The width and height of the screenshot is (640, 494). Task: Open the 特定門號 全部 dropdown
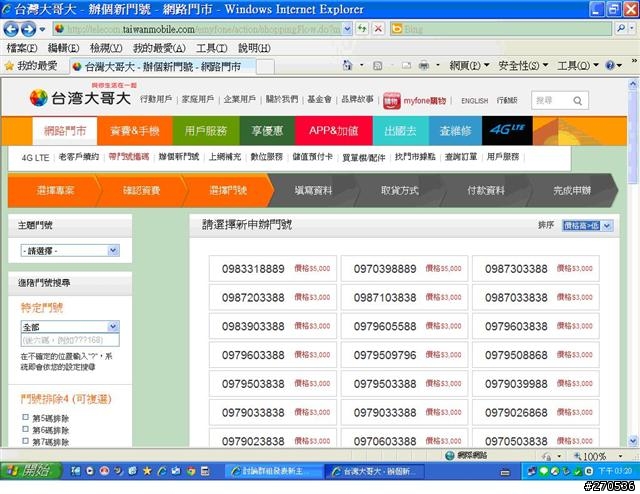tap(70, 327)
